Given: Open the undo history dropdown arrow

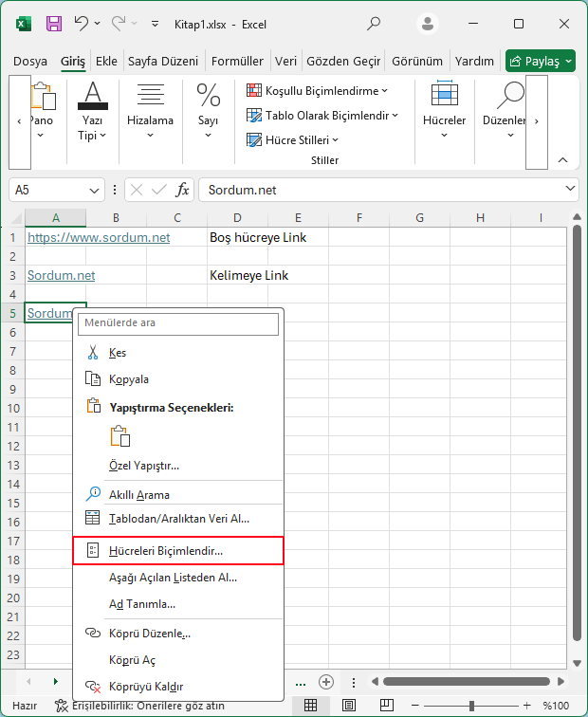Looking at the screenshot, I should click(97, 23).
